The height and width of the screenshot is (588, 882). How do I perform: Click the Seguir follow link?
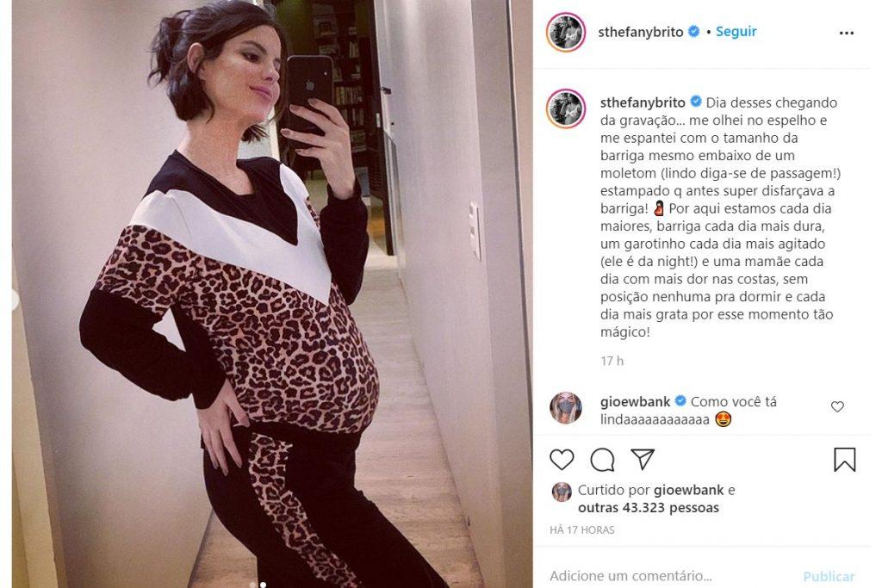click(x=736, y=32)
